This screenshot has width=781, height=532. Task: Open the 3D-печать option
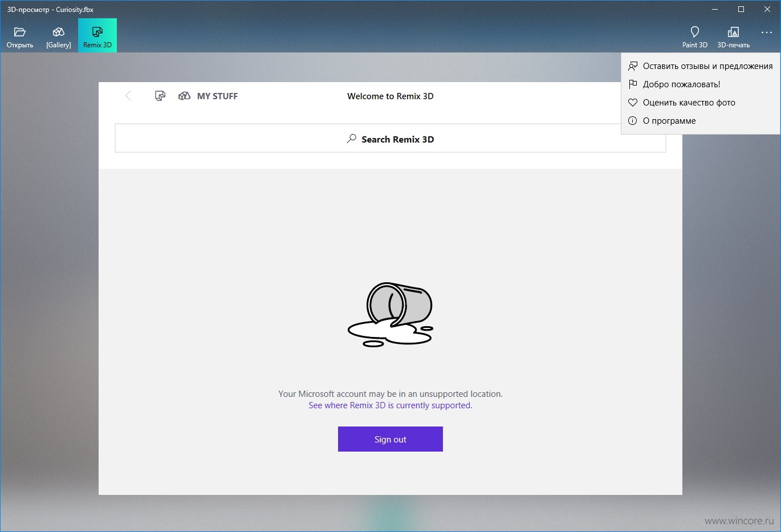pos(733,36)
